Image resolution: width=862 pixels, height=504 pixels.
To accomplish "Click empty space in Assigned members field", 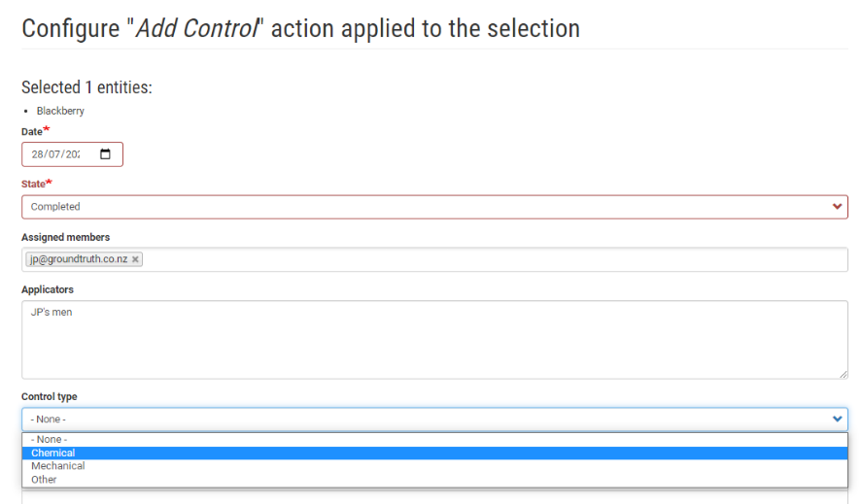I will coord(495,259).
